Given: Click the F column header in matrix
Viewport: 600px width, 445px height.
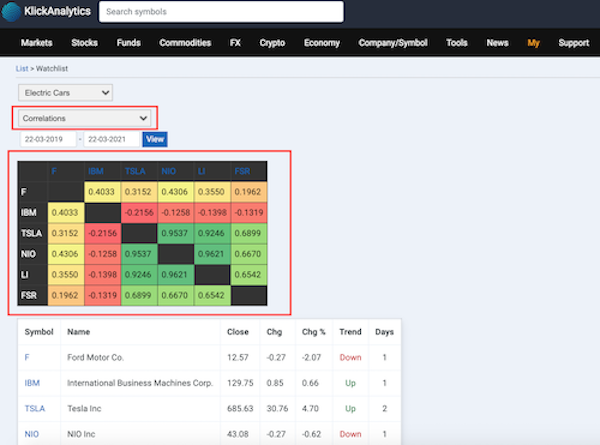Looking at the screenshot, I should click(54, 171).
